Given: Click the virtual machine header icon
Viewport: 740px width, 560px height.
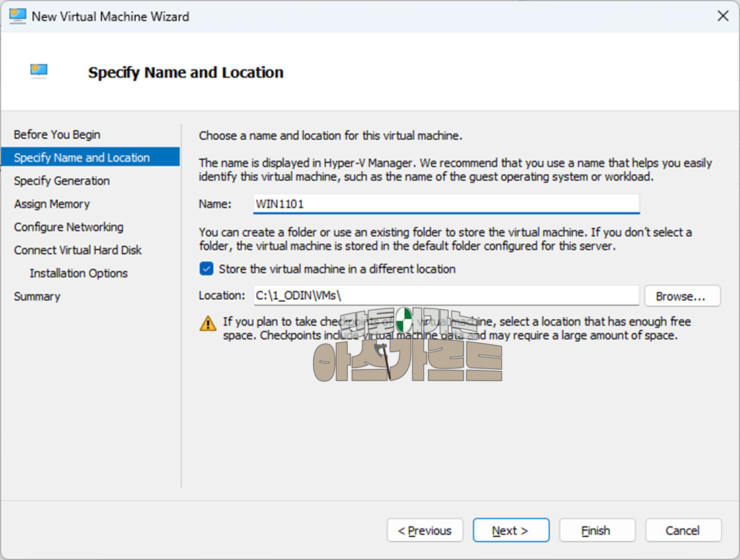Looking at the screenshot, I should click(39, 71).
